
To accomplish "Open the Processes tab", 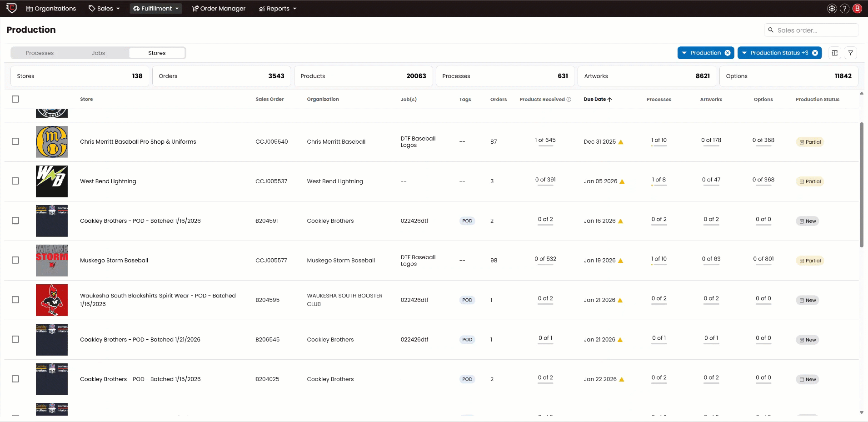I will point(40,53).
